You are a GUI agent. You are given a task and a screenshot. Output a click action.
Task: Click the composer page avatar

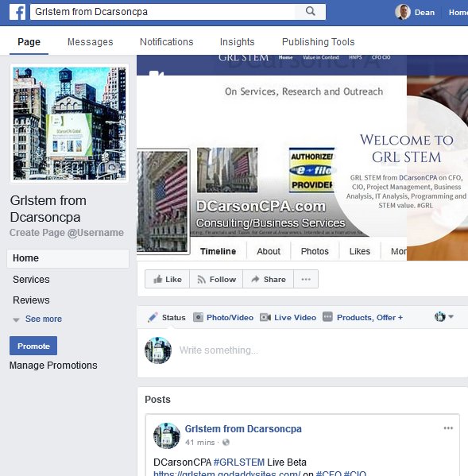tap(158, 350)
